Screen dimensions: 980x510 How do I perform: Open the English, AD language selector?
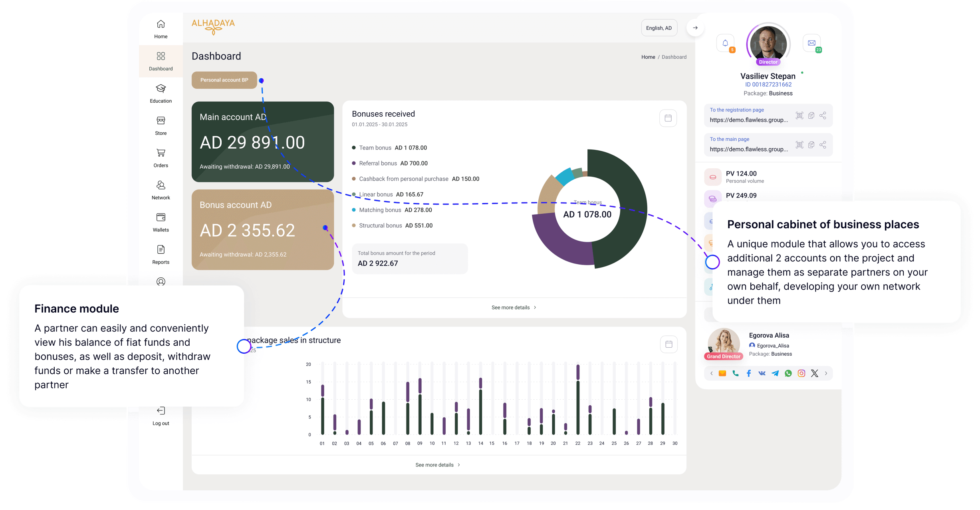(x=659, y=28)
